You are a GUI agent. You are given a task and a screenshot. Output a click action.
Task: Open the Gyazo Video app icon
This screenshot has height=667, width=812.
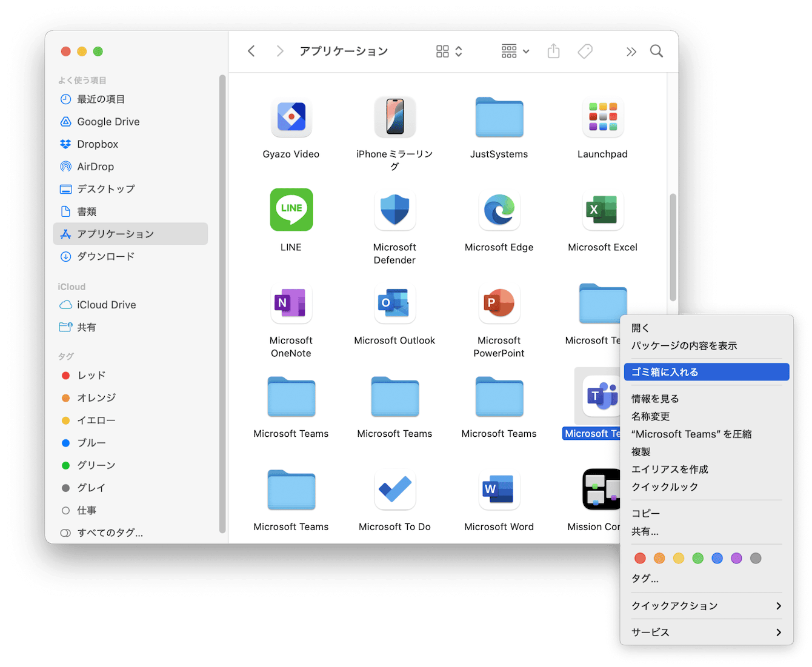coord(291,116)
